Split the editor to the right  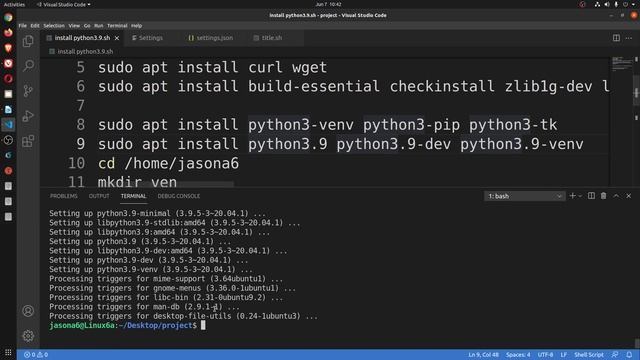pos(616,38)
